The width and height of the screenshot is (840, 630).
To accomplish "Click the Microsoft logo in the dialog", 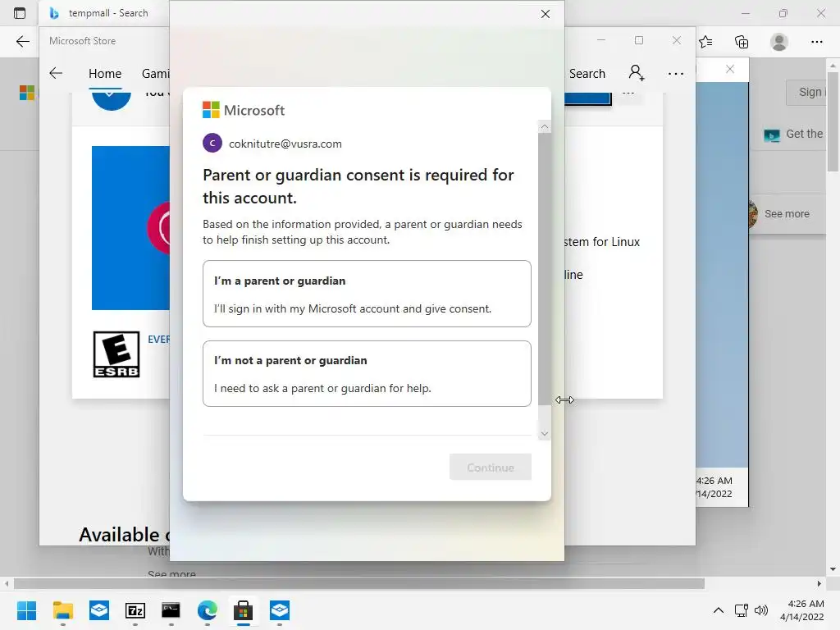I will tap(243, 110).
